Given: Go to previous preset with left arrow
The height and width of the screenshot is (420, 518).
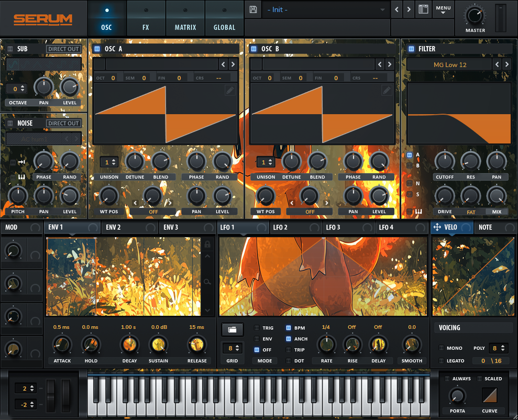Looking at the screenshot, I should click(x=397, y=9).
